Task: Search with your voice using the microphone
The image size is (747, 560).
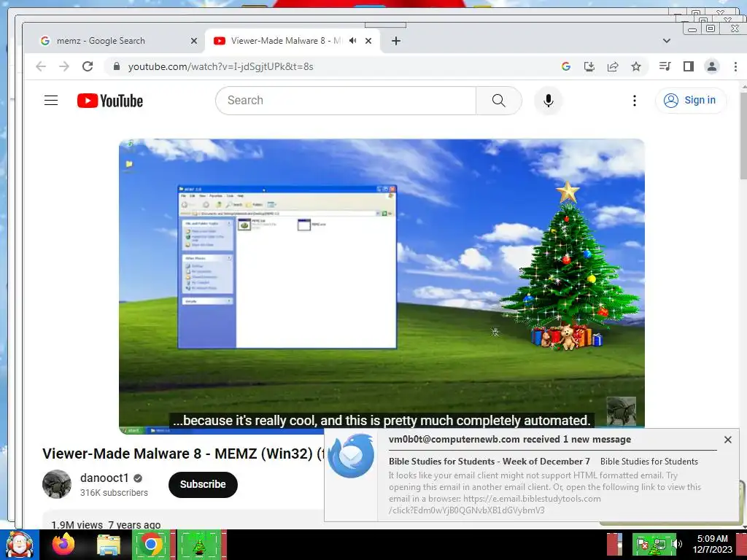Action: tap(549, 101)
